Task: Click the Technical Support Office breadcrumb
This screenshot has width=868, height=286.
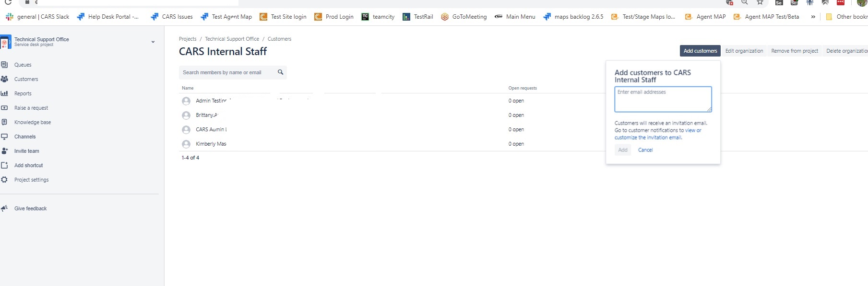Action: coord(232,39)
